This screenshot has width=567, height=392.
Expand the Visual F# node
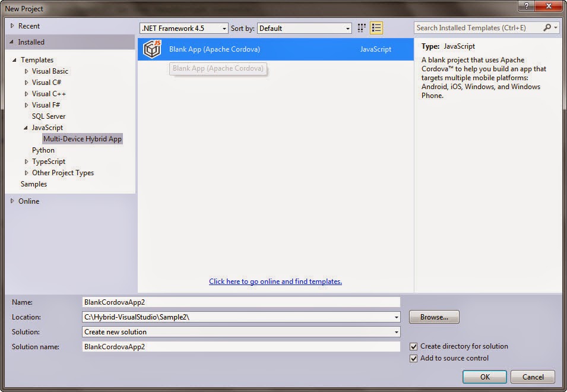(26, 105)
